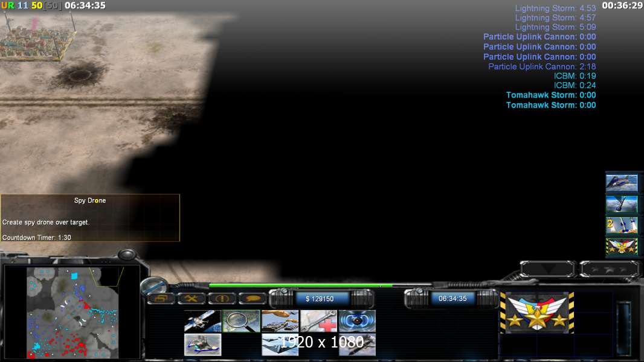Activate the Spy Satellite power icon

pos(203,321)
